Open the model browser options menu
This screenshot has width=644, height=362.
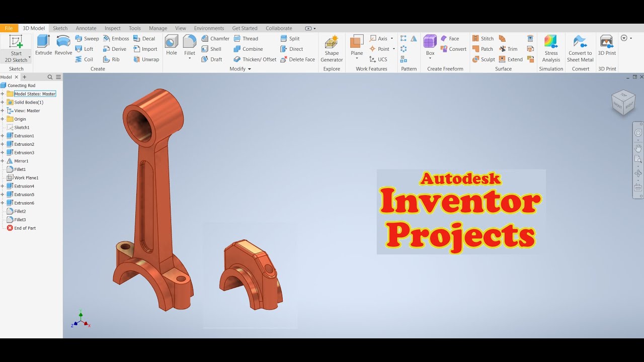tap(58, 77)
